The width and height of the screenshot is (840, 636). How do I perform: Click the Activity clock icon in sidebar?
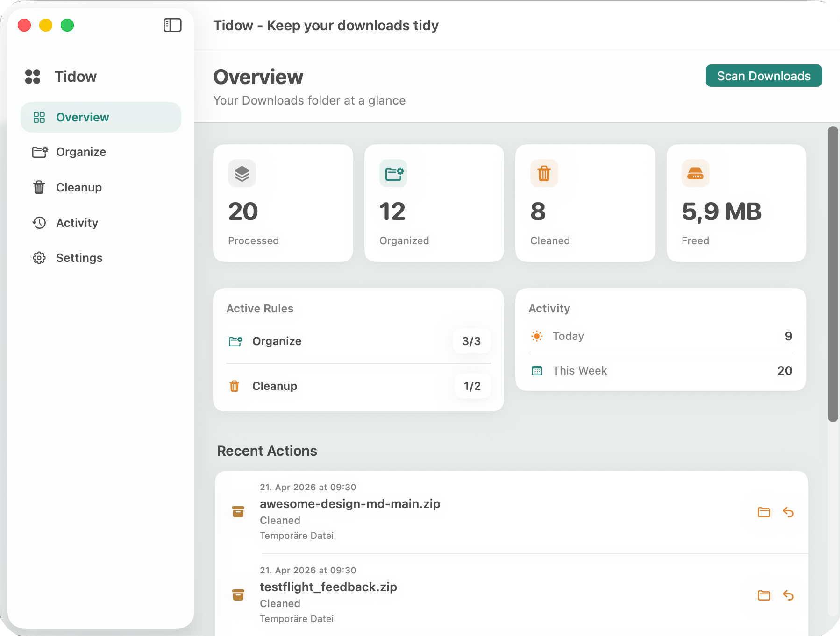pos(39,223)
